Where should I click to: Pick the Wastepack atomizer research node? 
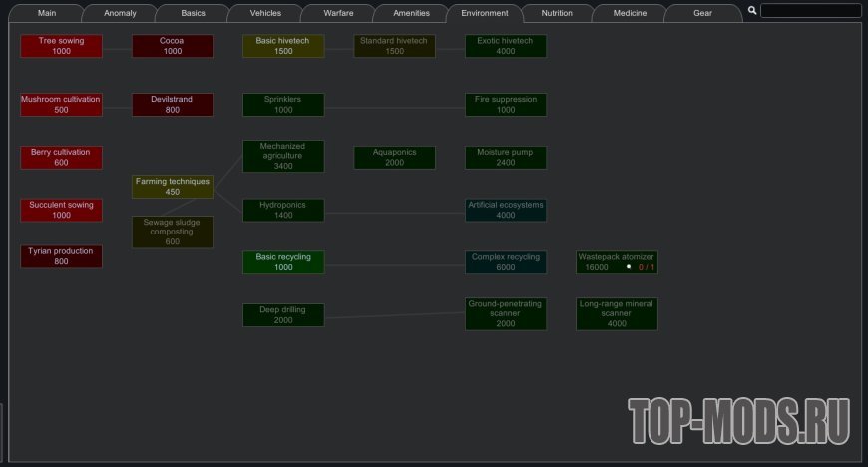(617, 262)
